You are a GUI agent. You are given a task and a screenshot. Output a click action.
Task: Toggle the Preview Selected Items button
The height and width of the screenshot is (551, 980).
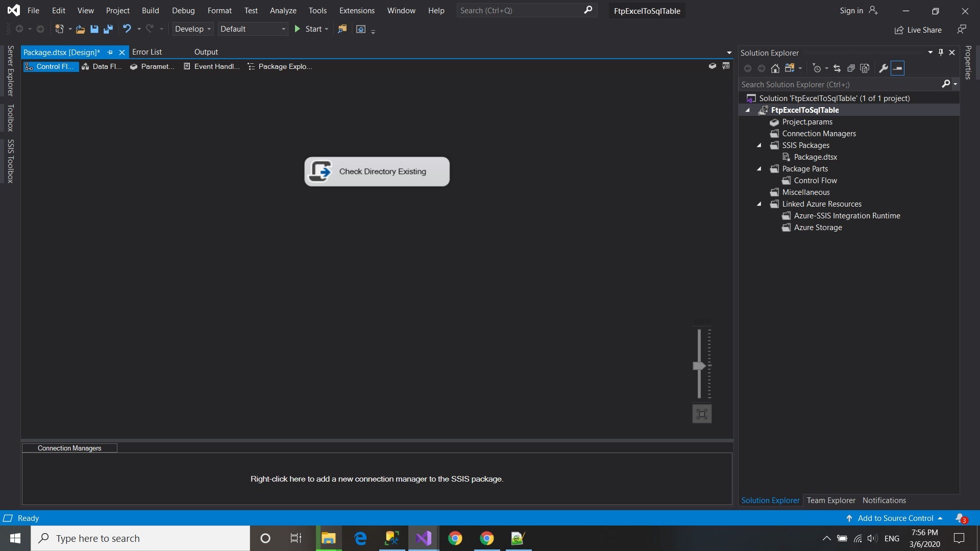point(897,68)
